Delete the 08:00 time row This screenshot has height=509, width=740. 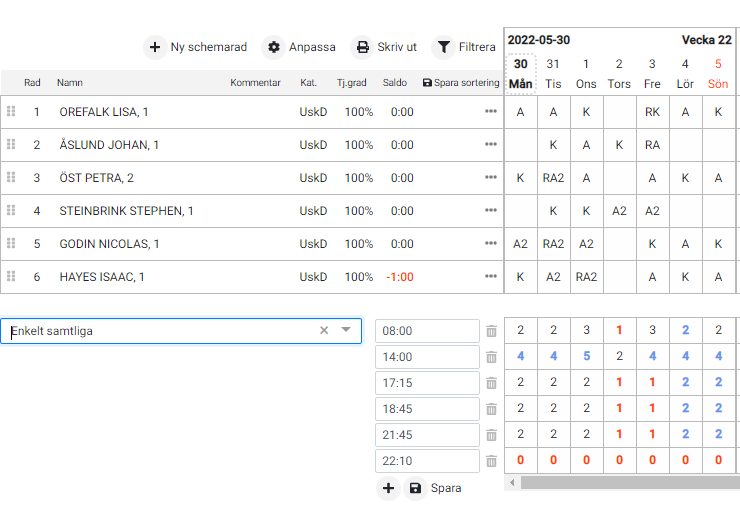coord(491,331)
